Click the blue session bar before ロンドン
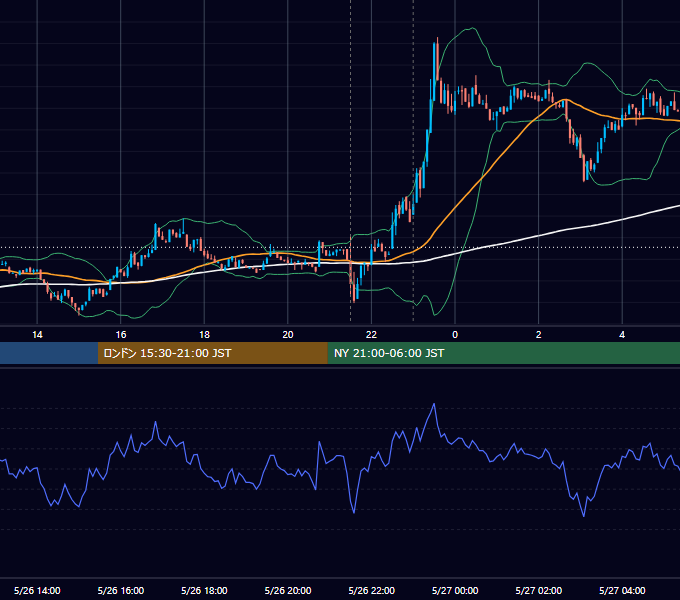 49,353
